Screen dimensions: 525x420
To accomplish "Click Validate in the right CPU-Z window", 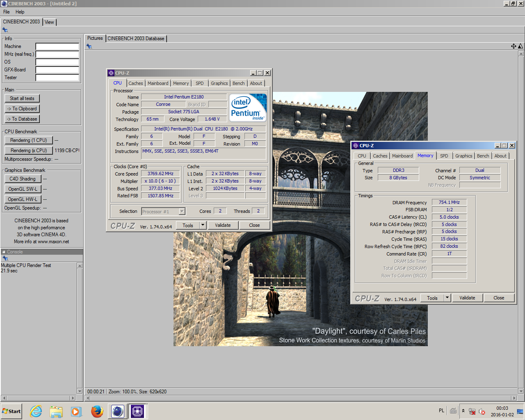I will click(x=467, y=298).
